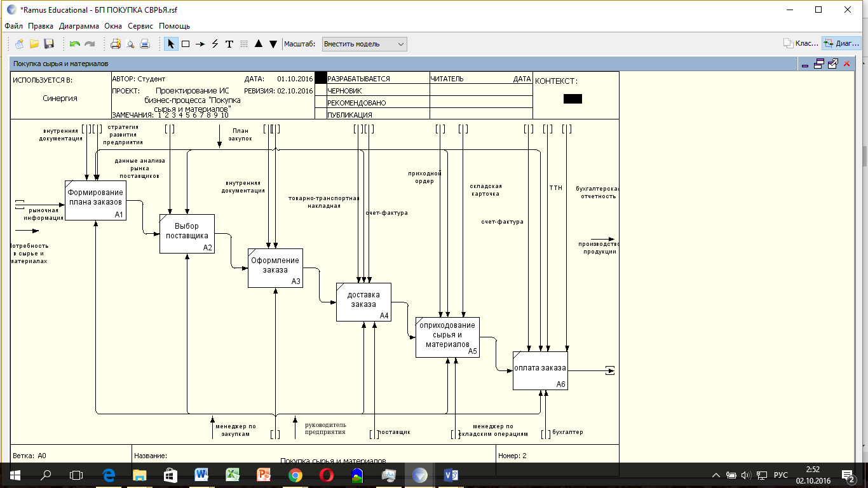Open Opera browser from taskbar
The height and width of the screenshot is (488, 868).
click(326, 475)
